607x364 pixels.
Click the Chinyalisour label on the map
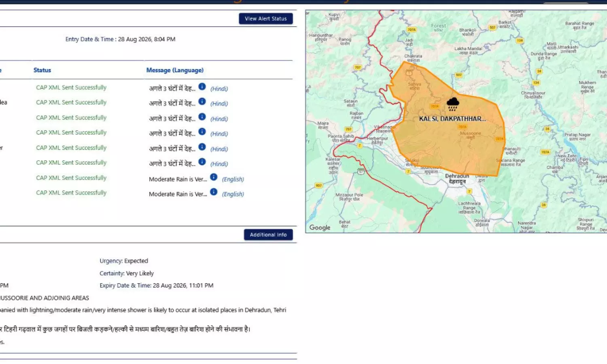click(x=533, y=95)
